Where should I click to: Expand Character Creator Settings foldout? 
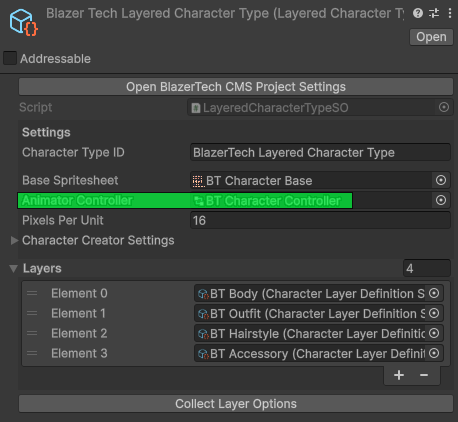(x=14, y=240)
